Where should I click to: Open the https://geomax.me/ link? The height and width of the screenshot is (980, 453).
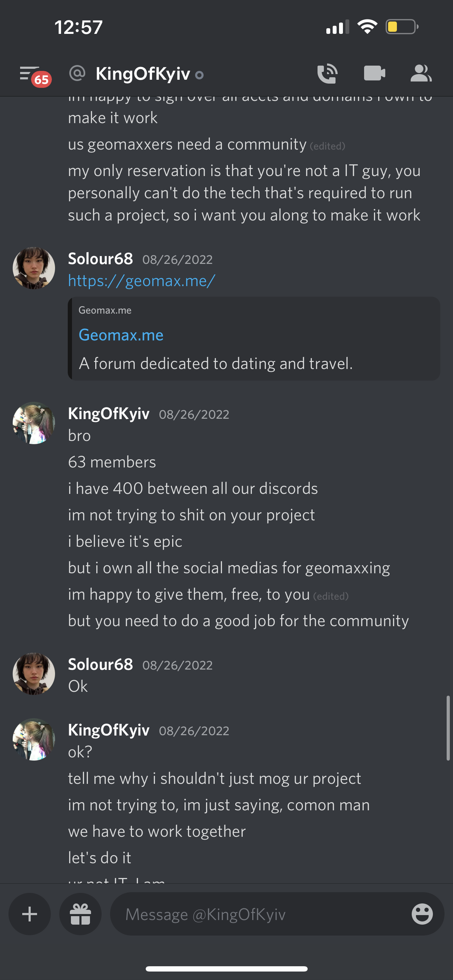(x=142, y=281)
